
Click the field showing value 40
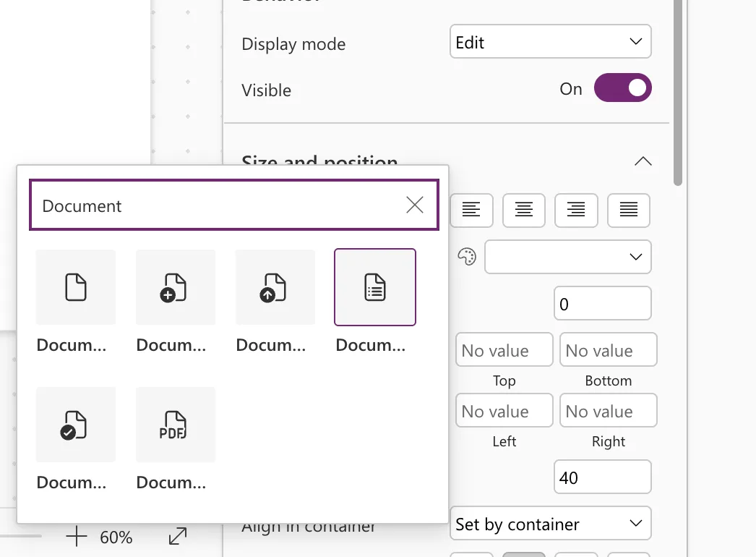tap(603, 477)
